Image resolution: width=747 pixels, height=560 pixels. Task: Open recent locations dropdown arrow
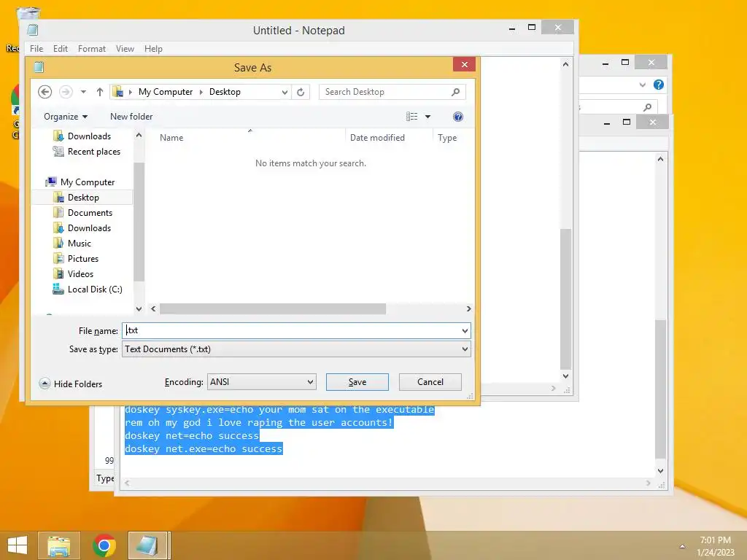[83, 92]
